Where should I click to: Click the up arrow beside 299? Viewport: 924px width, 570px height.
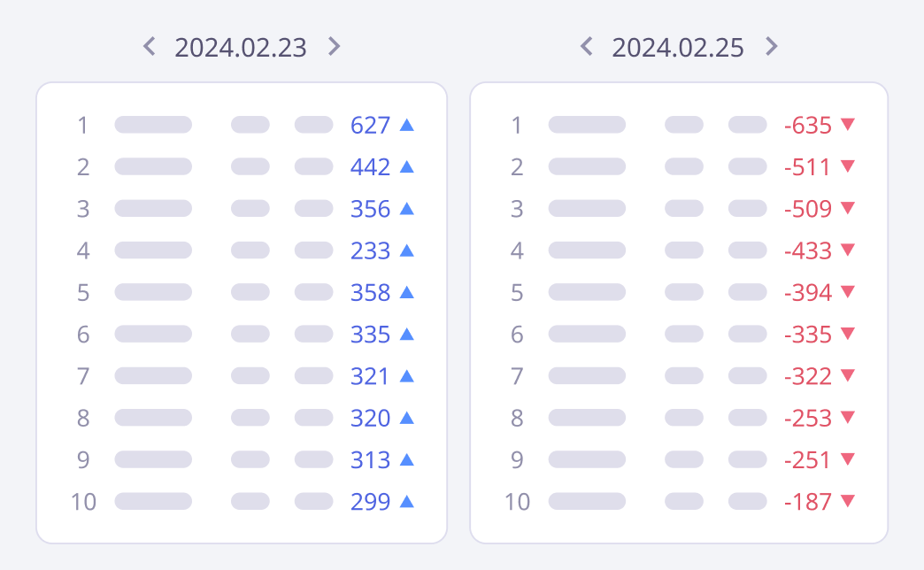(407, 501)
